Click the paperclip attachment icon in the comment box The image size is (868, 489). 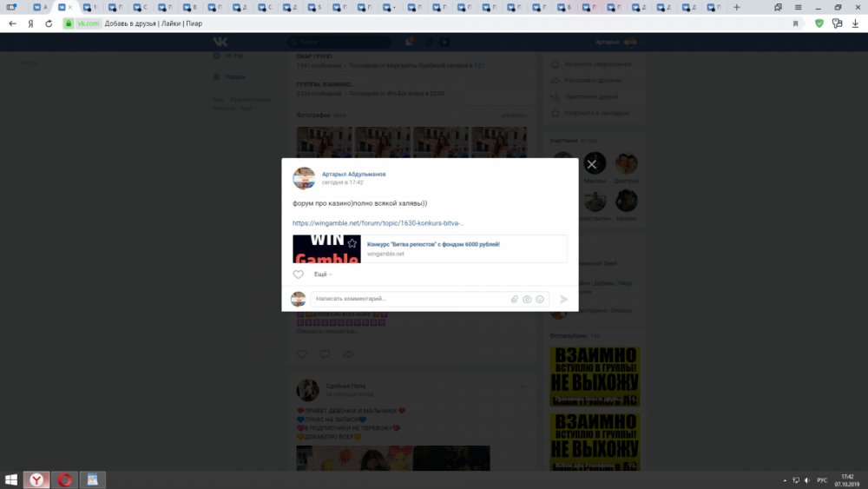click(x=514, y=299)
